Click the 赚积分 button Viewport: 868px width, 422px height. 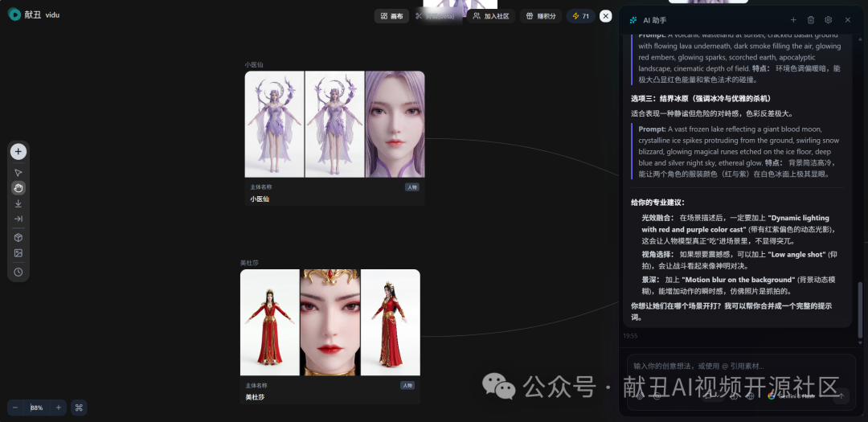click(541, 16)
